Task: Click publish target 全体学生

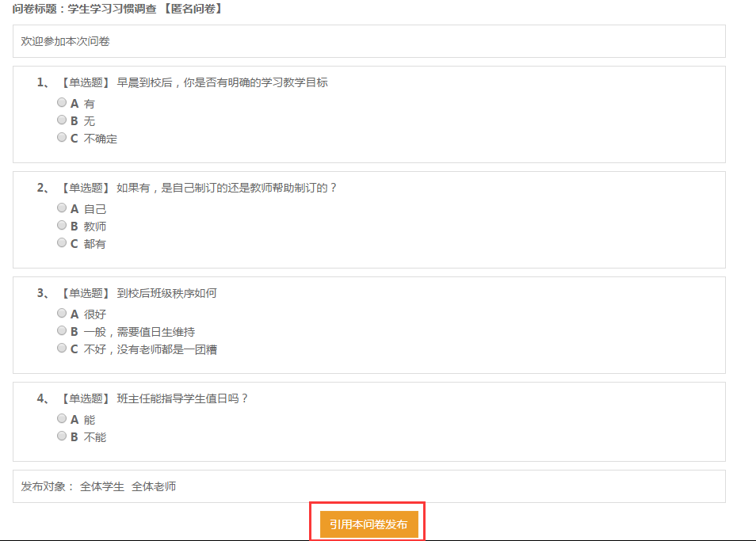Action: [102, 486]
